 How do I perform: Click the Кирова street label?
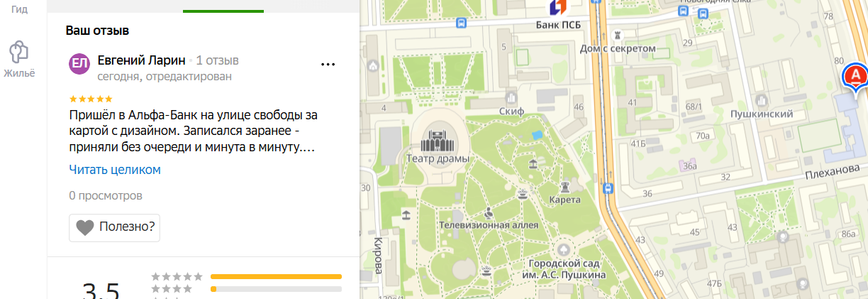pyautogui.click(x=377, y=254)
